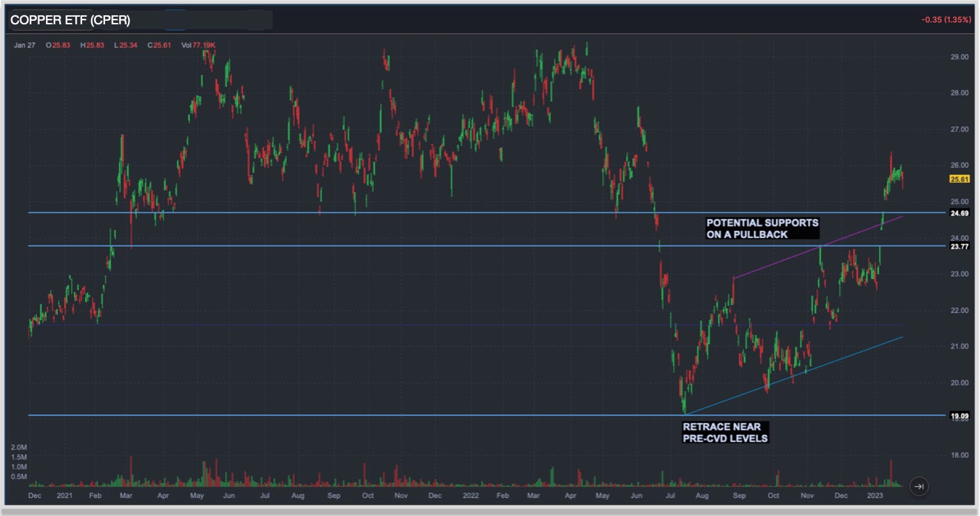
Task: Click the 23.00 price axis label
Action: pos(959,274)
